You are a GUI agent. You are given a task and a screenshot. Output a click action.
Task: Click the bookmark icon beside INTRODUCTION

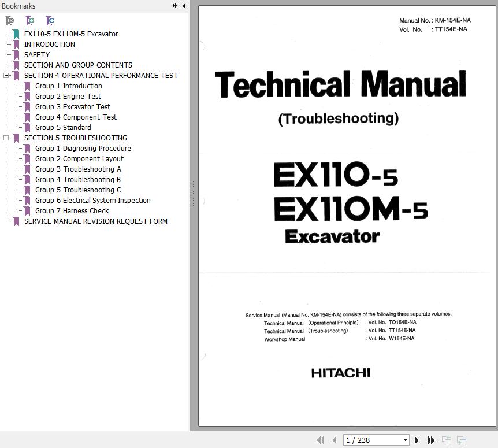(x=16, y=45)
